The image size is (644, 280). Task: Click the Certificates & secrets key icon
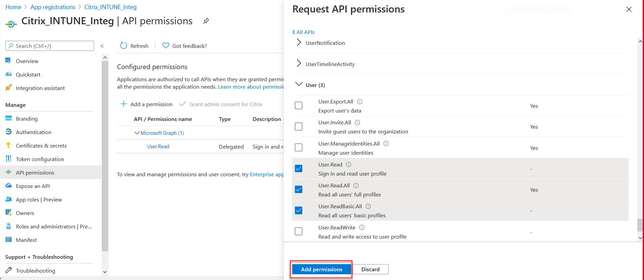(8, 145)
